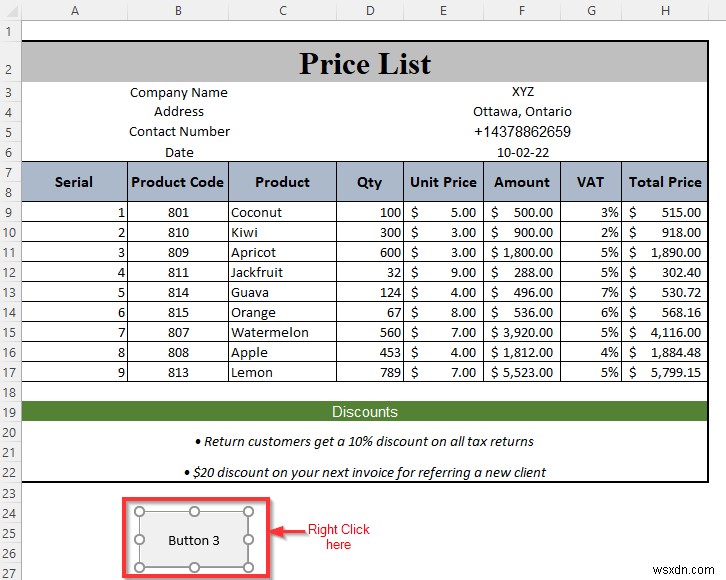Click the Product Code header cell
726x580 pixels.
point(178,182)
